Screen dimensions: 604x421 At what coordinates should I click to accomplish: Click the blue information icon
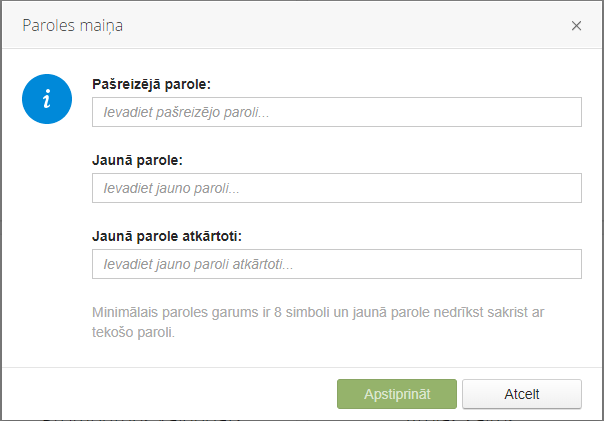pos(47,99)
